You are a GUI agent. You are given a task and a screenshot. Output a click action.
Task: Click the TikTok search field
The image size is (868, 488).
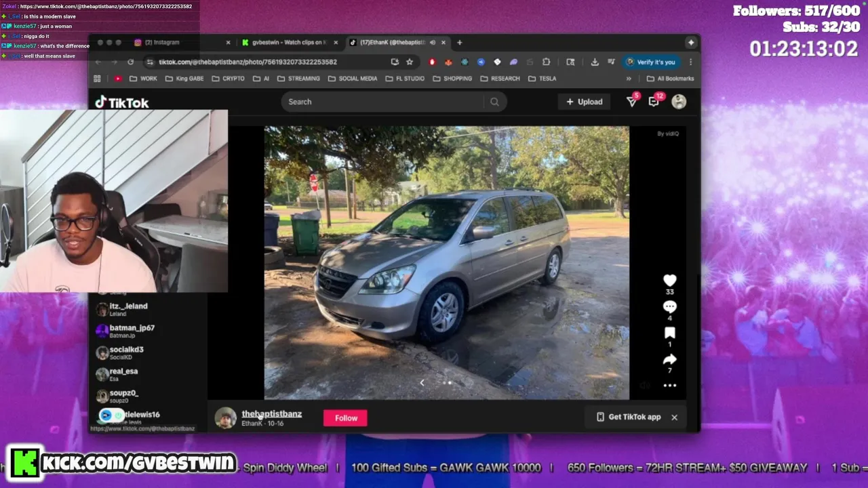coord(383,102)
